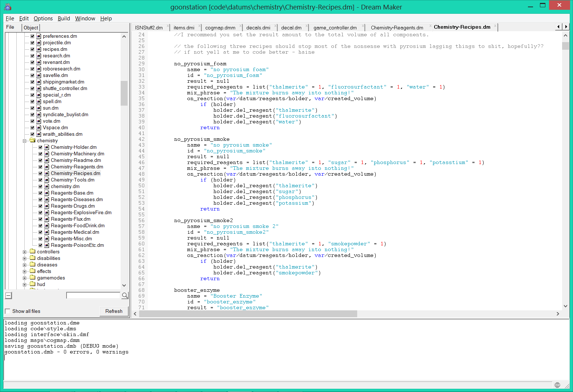
Task: Click the collapse-all minus icon below file tree
Action: tap(8, 295)
